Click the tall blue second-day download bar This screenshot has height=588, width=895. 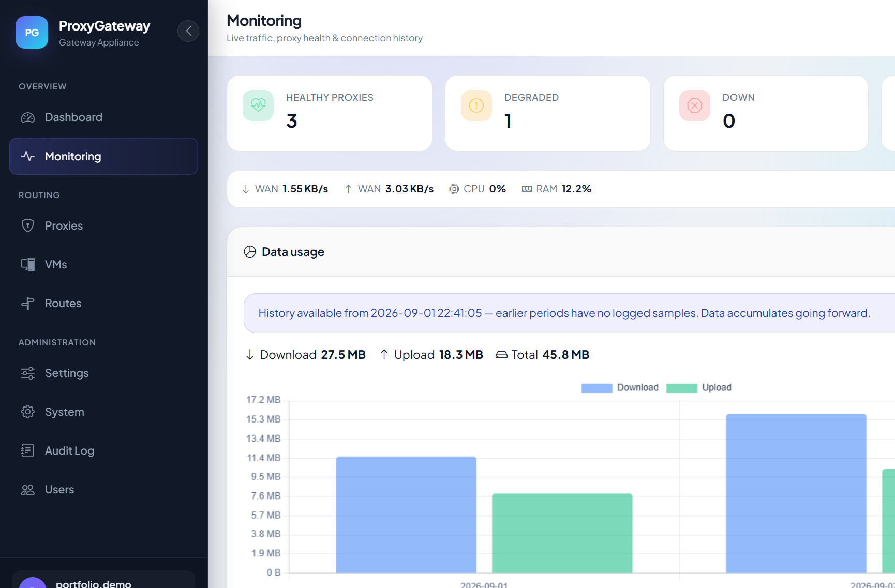(x=796, y=493)
